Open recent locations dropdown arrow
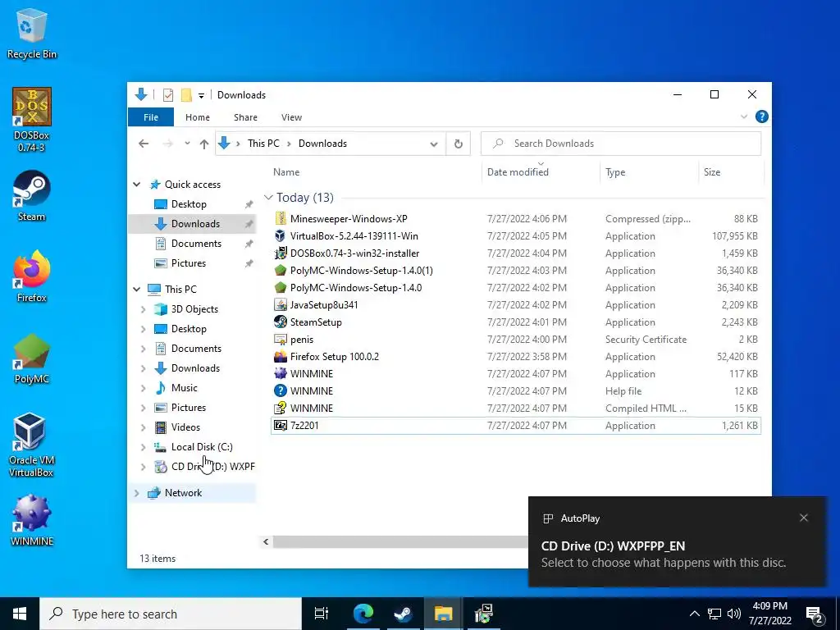This screenshot has height=630, width=840. 187,144
